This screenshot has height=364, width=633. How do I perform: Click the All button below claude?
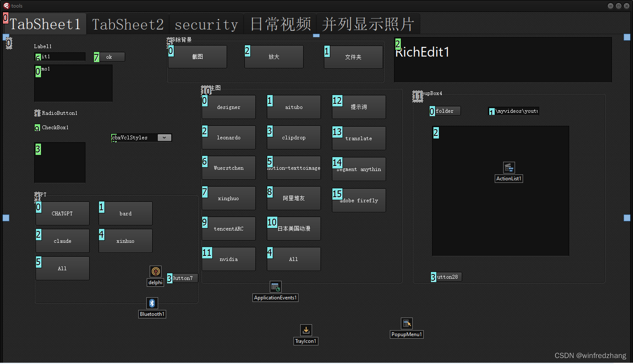click(x=63, y=269)
